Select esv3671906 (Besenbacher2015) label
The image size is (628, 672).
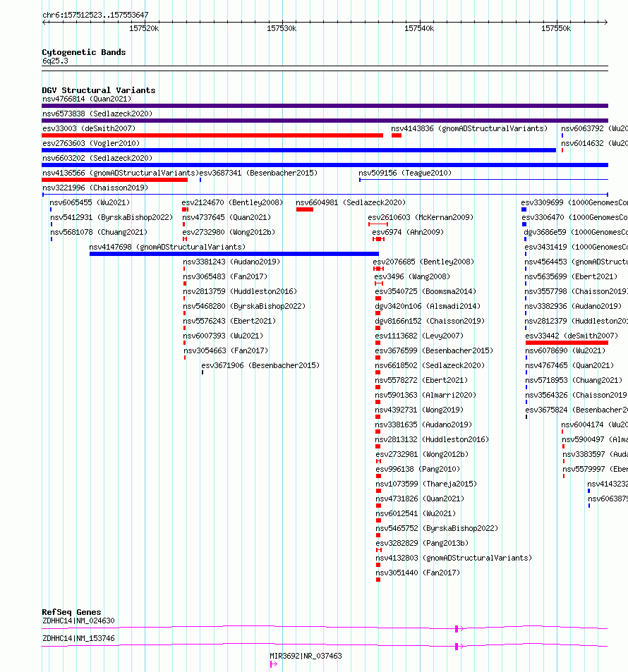[260, 365]
